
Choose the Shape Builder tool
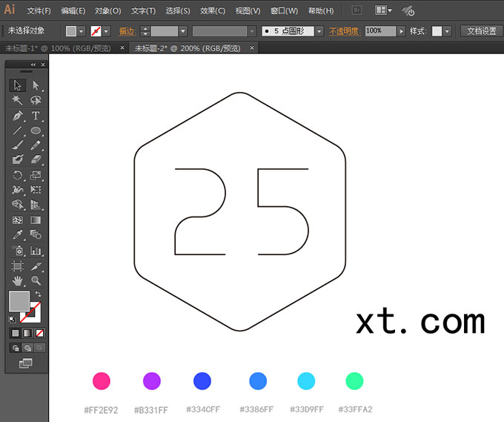coord(17,205)
